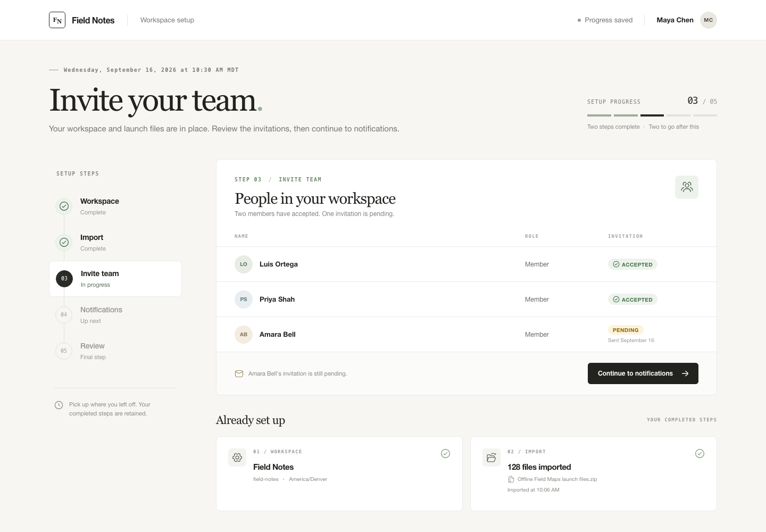Open the Workspace setup step
The image size is (766, 532).
pos(115,206)
